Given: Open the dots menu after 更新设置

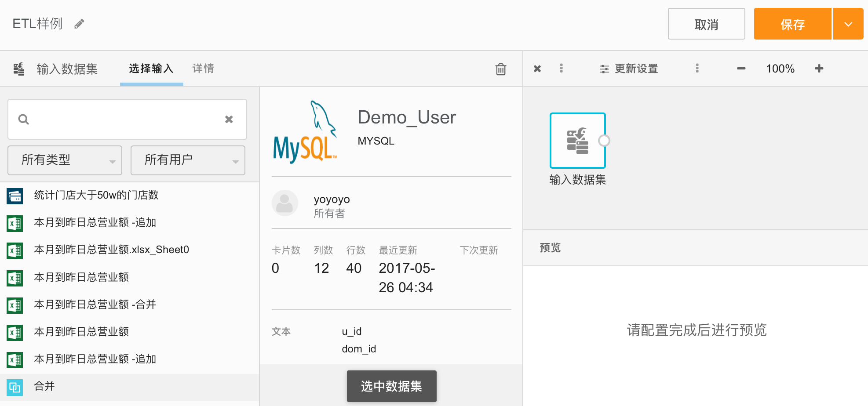Looking at the screenshot, I should click(x=697, y=69).
